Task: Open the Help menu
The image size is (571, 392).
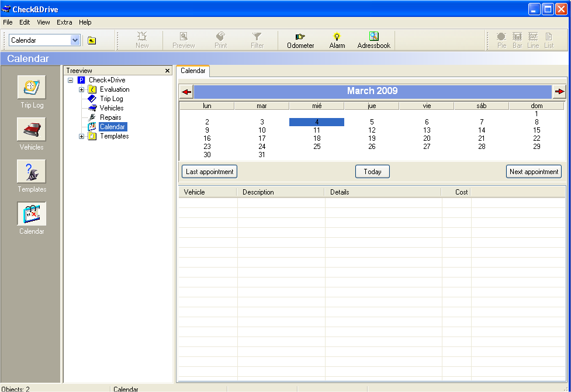Action: [85, 22]
